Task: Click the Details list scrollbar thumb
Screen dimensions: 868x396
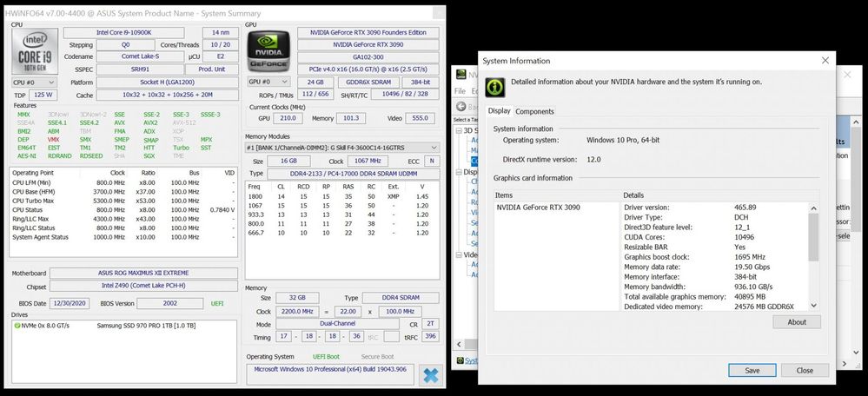Action: [813, 237]
